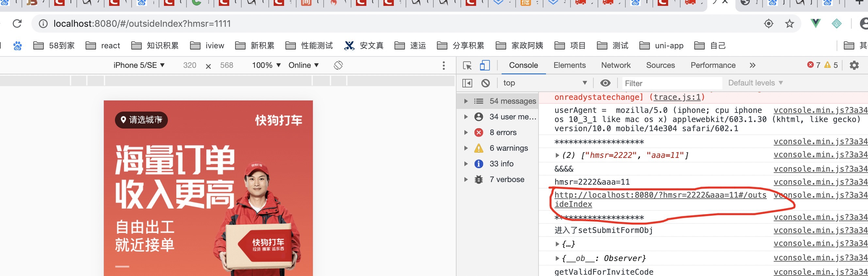Switch to the Performance tab
The height and width of the screenshot is (276, 868).
713,65
